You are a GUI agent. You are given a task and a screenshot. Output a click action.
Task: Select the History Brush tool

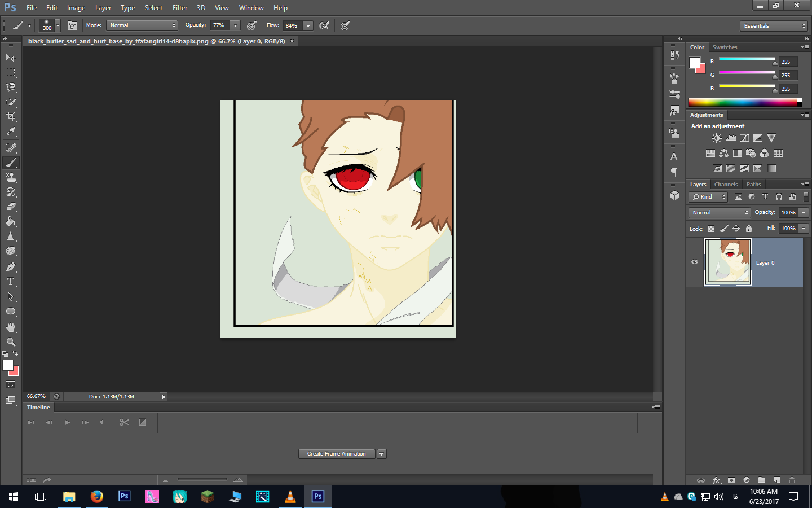click(x=11, y=192)
